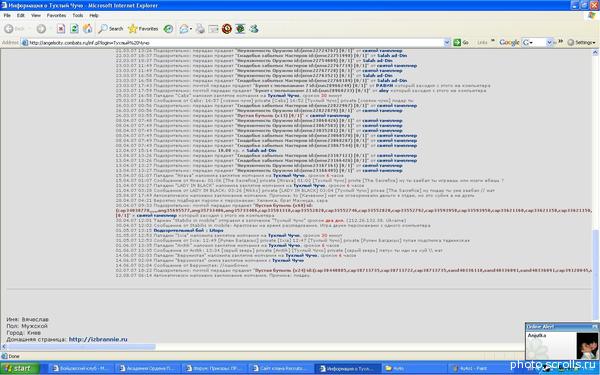Screen dimensions: 600x375
Task: Open the Tools menu
Action: click(x=78, y=15)
